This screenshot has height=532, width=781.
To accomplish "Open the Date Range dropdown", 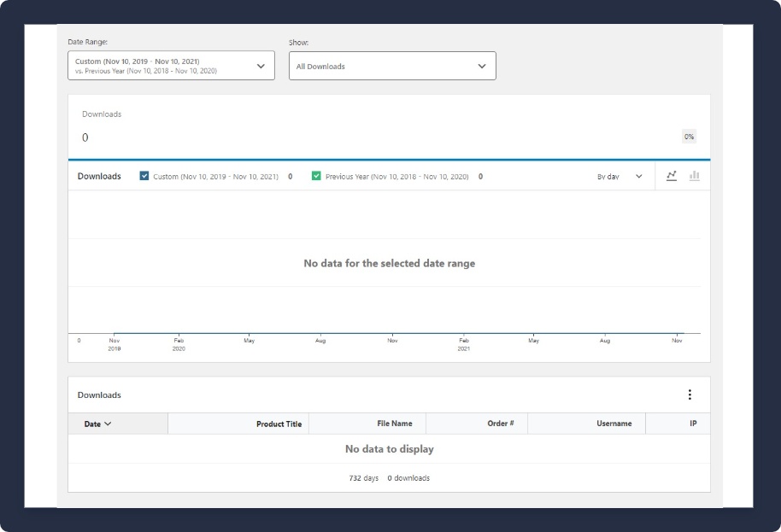I will point(171,66).
